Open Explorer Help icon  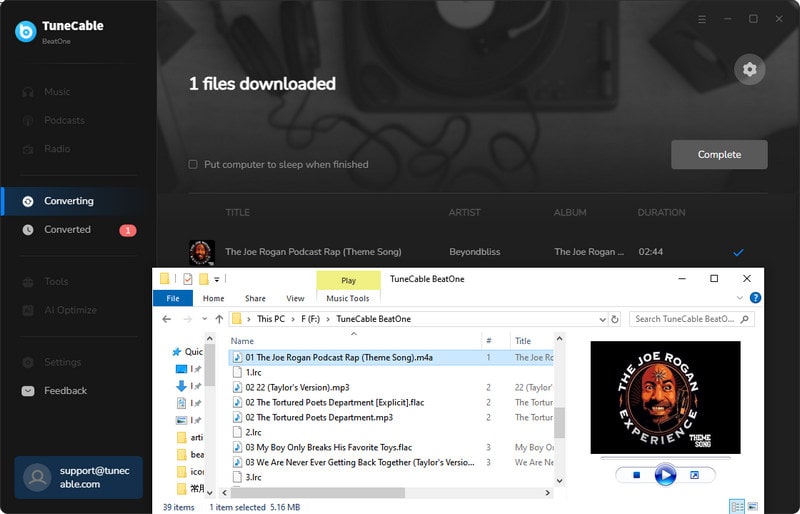(x=755, y=298)
